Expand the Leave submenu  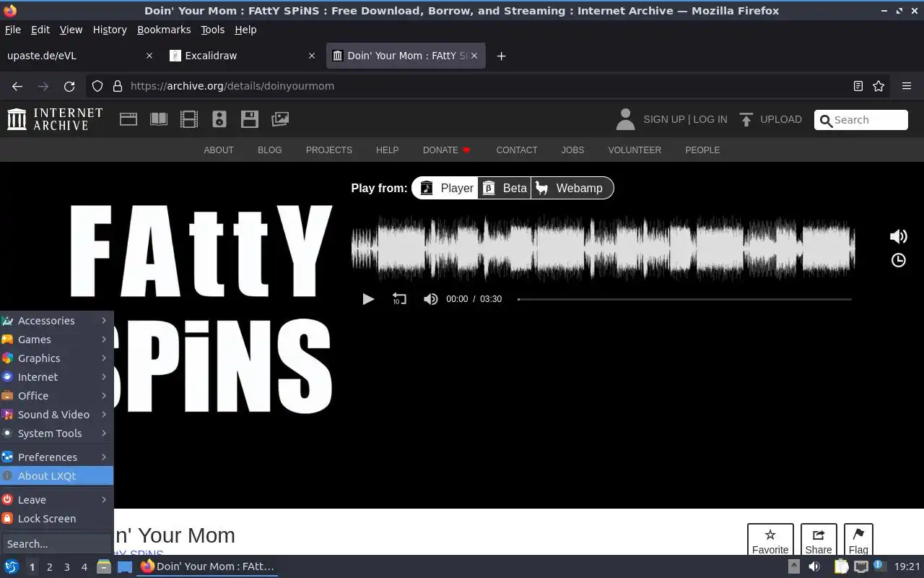coord(56,500)
